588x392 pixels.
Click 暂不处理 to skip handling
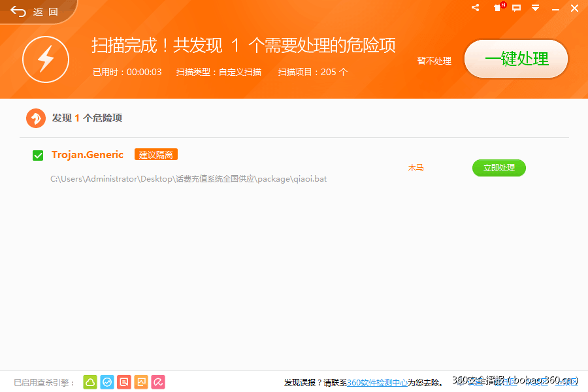pyautogui.click(x=434, y=60)
